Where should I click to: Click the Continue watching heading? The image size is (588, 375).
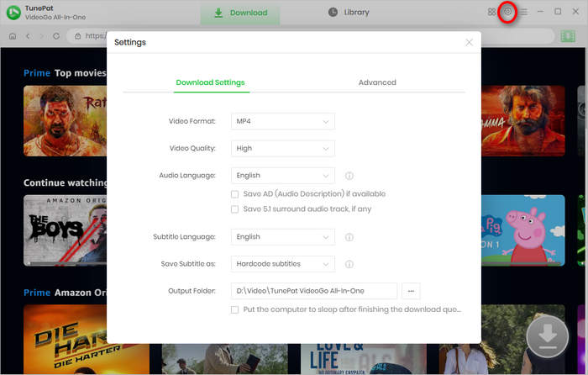[66, 182]
